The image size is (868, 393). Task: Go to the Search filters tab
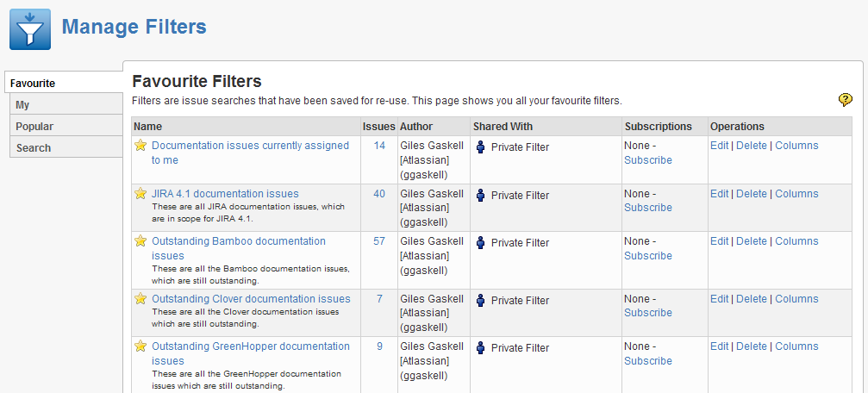tap(66, 147)
